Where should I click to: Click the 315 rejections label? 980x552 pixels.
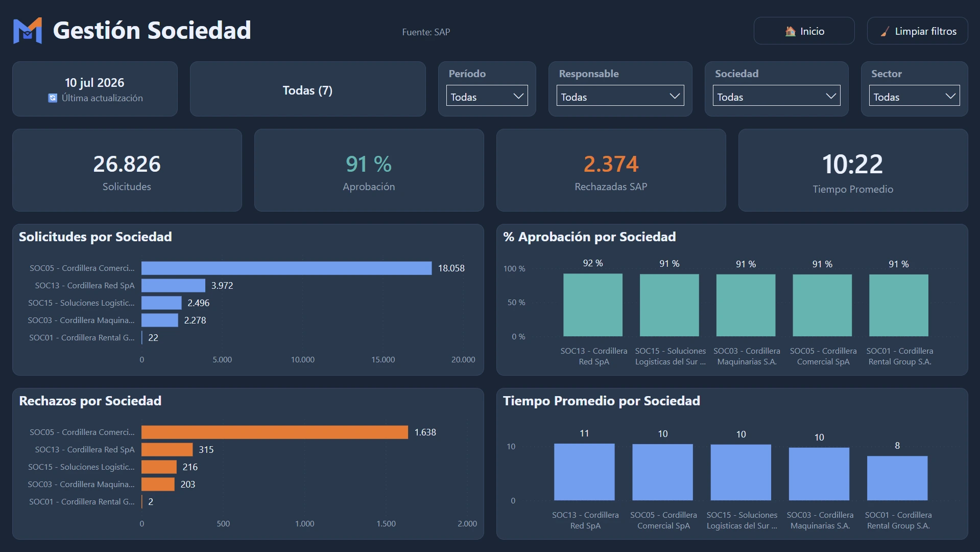pos(206,450)
